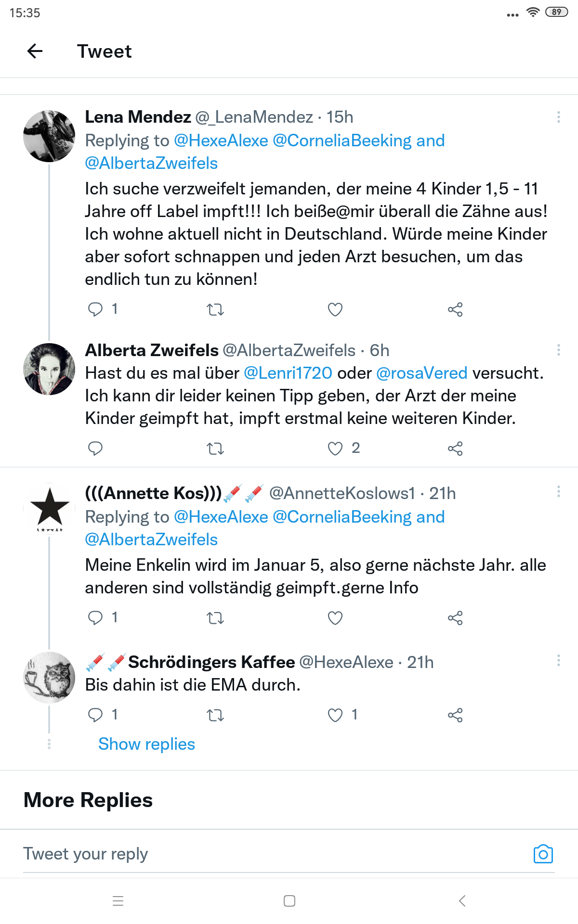This screenshot has width=578, height=924.
Task: Retweet Alberta Zweifels' reply
Action: (x=215, y=449)
